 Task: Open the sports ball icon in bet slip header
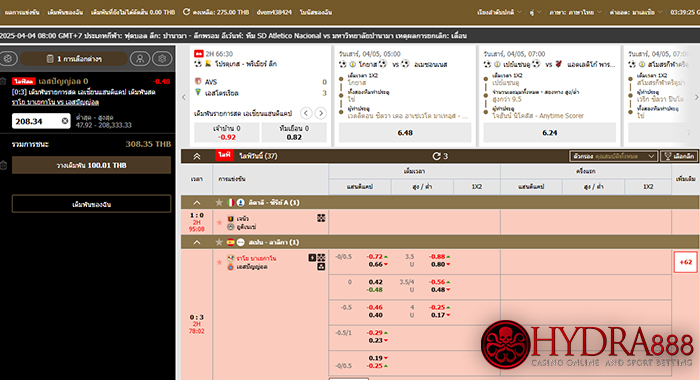[x=8, y=58]
